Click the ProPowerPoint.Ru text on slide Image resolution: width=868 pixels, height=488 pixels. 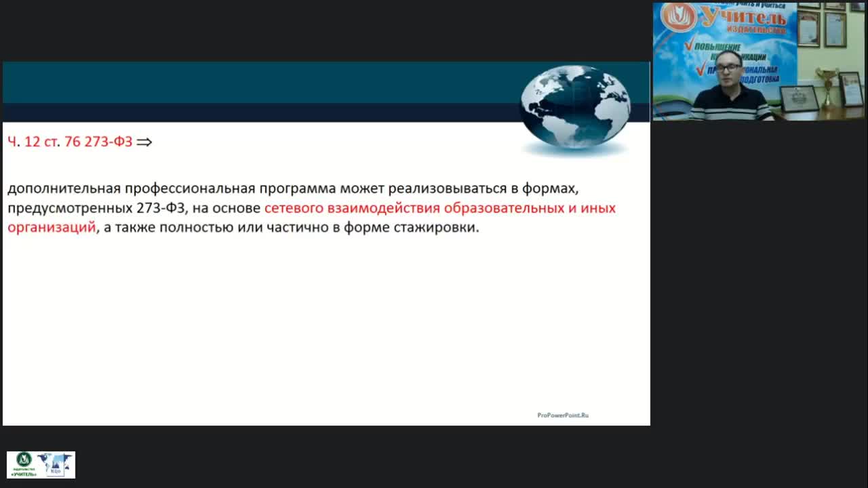point(563,415)
